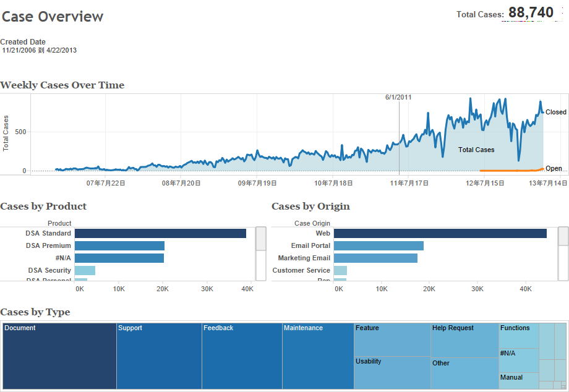Click the Web bar in Cases by Origin
The width and height of the screenshot is (569, 392).
(x=440, y=233)
